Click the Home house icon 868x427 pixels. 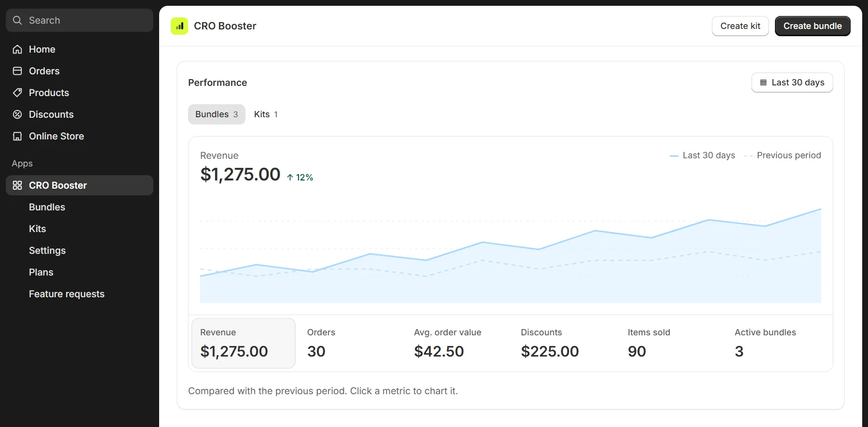17,49
